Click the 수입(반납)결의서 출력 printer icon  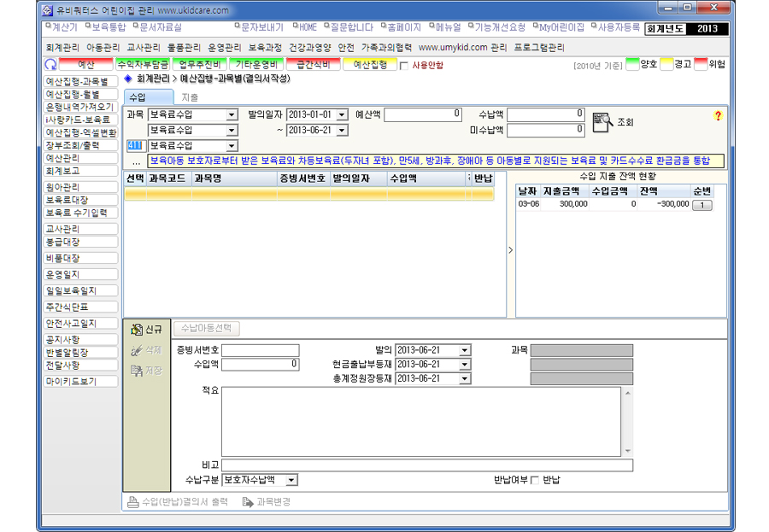point(133,502)
